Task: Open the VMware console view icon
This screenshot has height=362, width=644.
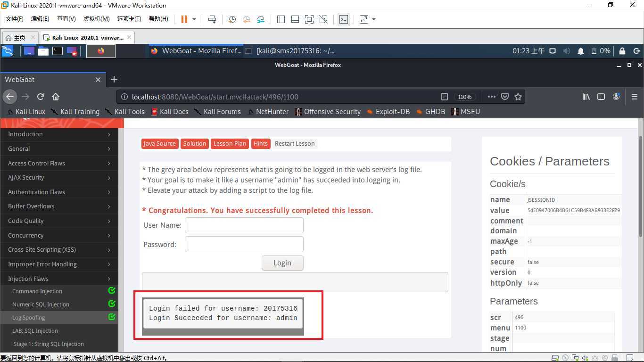Action: click(344, 19)
